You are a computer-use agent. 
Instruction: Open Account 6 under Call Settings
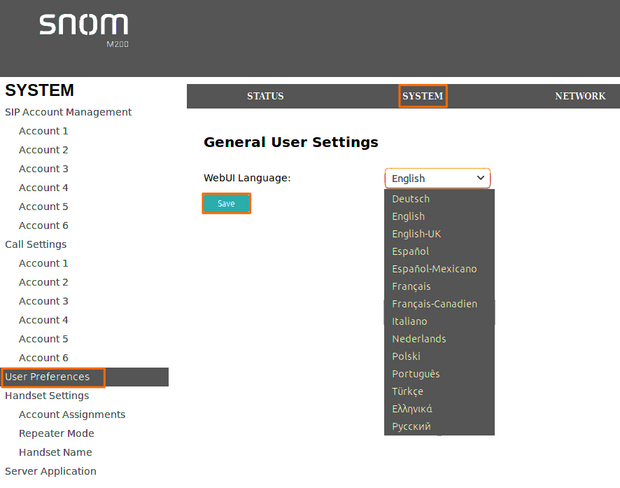(44, 358)
